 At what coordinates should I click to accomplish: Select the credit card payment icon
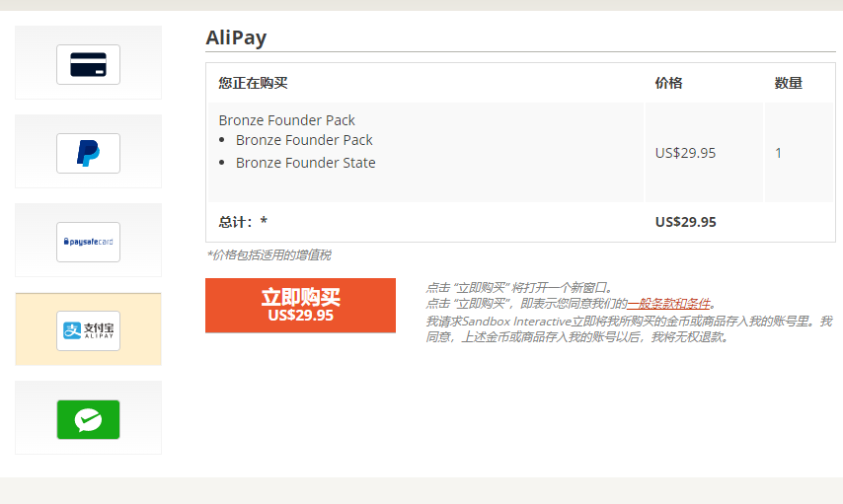tap(88, 64)
